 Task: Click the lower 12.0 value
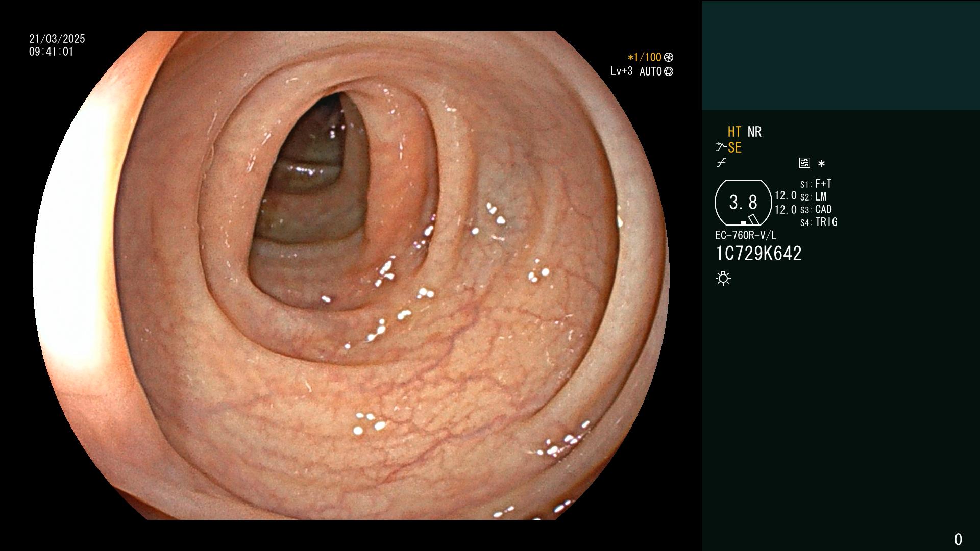[x=786, y=210]
